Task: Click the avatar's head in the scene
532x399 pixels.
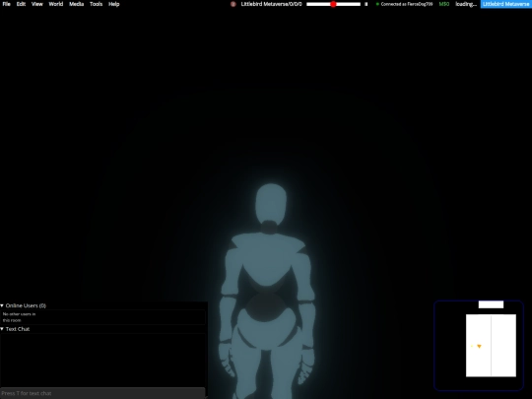Action: point(271,203)
